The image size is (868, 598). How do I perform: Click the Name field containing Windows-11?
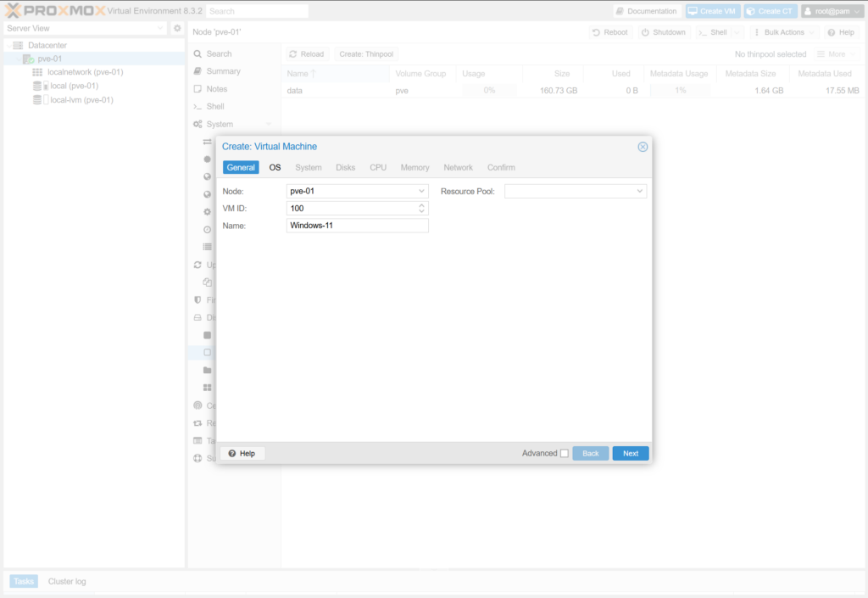357,226
